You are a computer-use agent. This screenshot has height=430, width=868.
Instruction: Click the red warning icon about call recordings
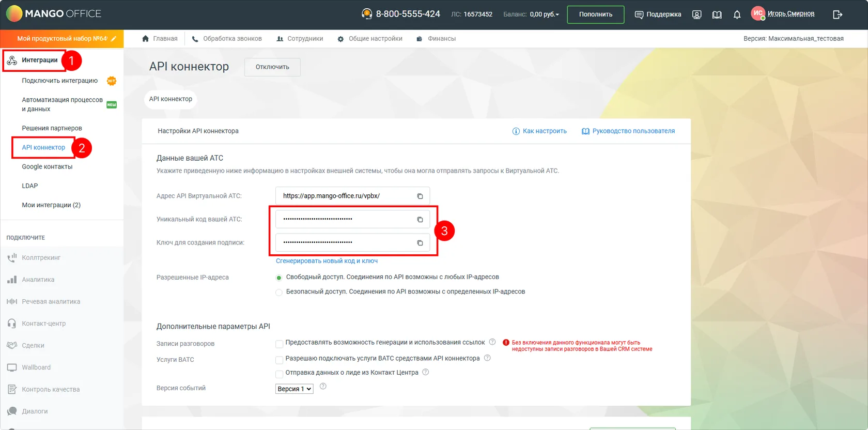coord(506,342)
